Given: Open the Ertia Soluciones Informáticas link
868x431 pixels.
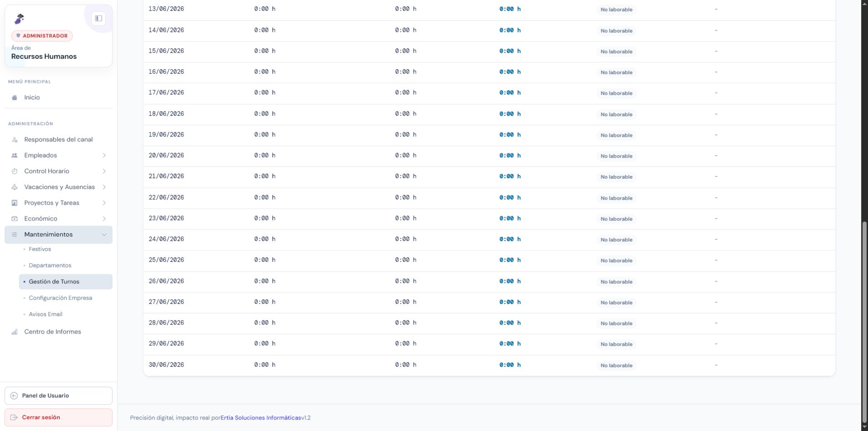Looking at the screenshot, I should [x=261, y=418].
